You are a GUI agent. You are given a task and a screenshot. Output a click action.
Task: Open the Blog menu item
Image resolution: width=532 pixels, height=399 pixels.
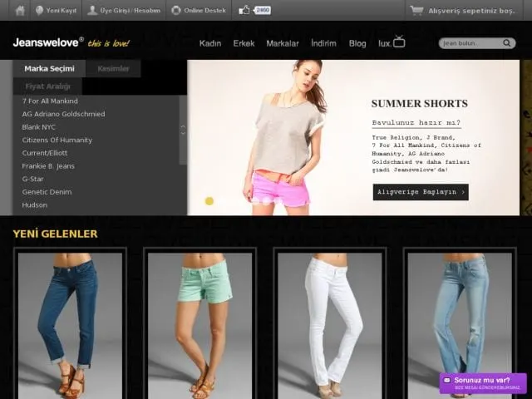[x=357, y=43]
